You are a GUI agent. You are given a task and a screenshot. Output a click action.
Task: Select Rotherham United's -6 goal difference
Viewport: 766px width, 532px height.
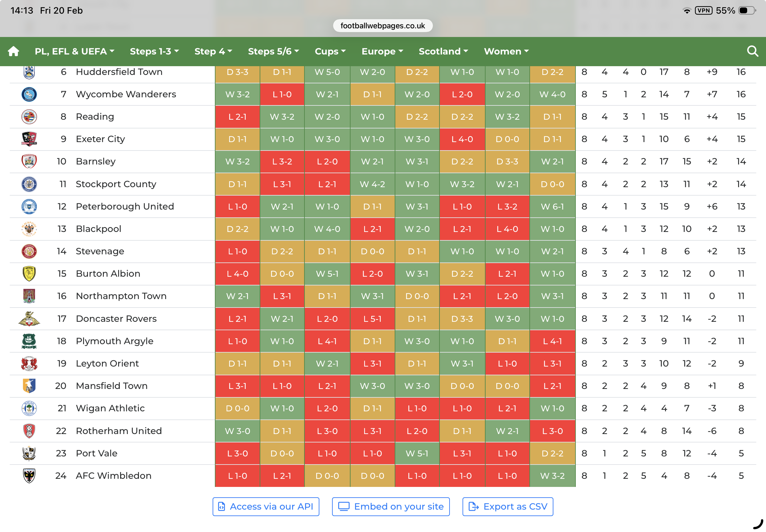(x=712, y=431)
